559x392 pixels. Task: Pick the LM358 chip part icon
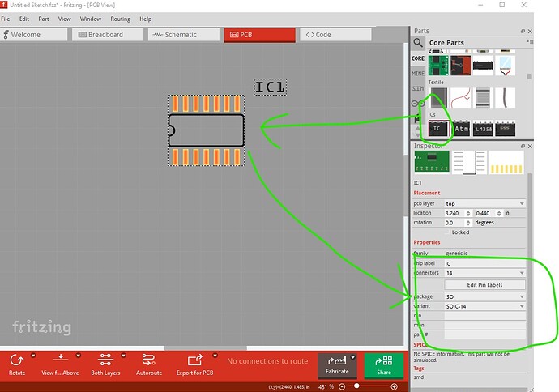coord(483,128)
